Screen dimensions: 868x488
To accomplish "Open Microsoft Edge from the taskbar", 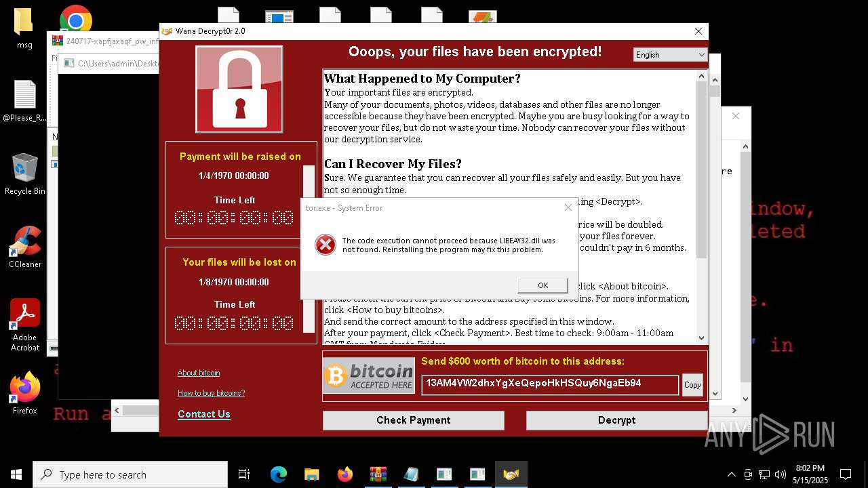I will click(x=279, y=474).
